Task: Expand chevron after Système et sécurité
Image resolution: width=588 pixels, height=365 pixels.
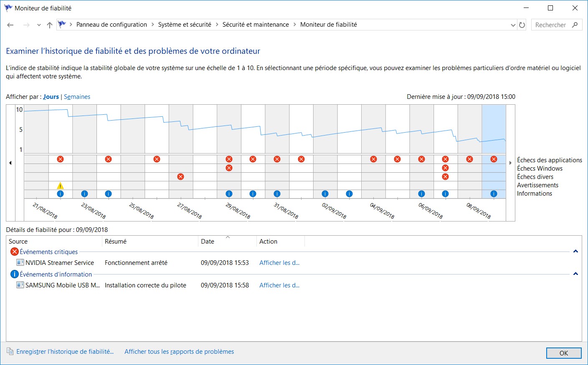Action: 217,25
